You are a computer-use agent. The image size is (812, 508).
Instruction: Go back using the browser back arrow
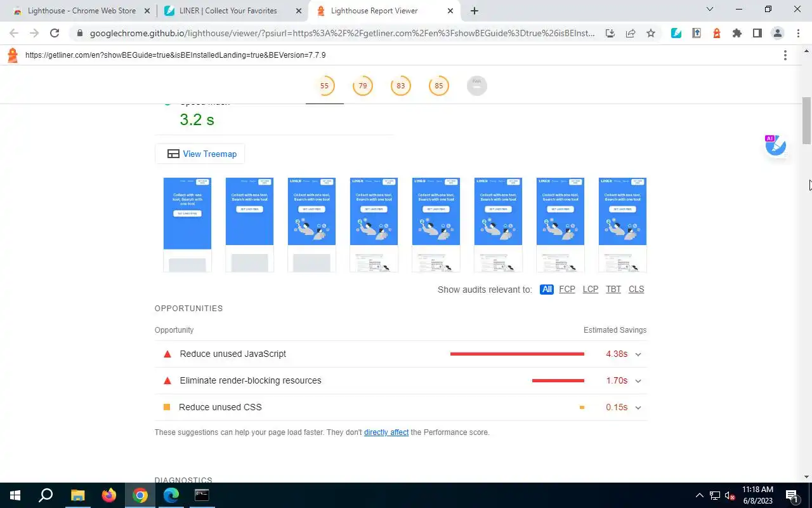(x=14, y=33)
